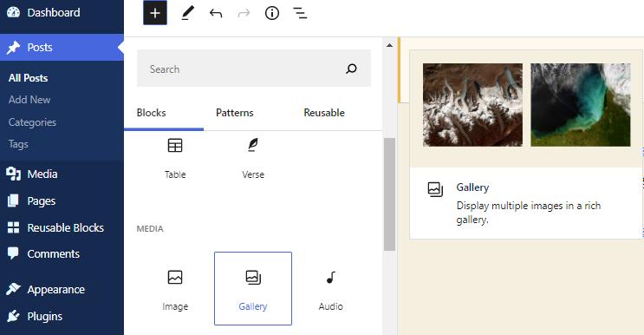Switch to the Reusable tab
The width and height of the screenshot is (644, 335).
(x=324, y=113)
